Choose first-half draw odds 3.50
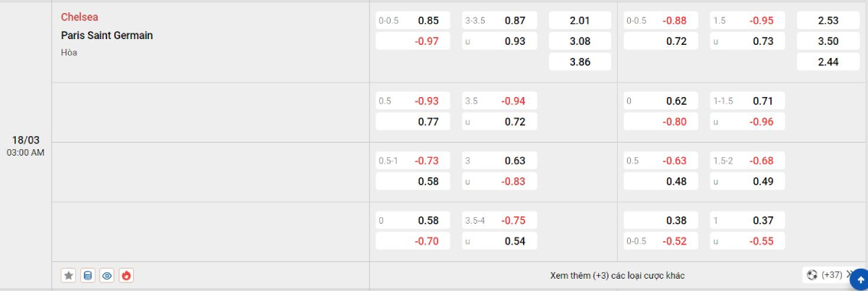868x291 pixels. coord(827,41)
